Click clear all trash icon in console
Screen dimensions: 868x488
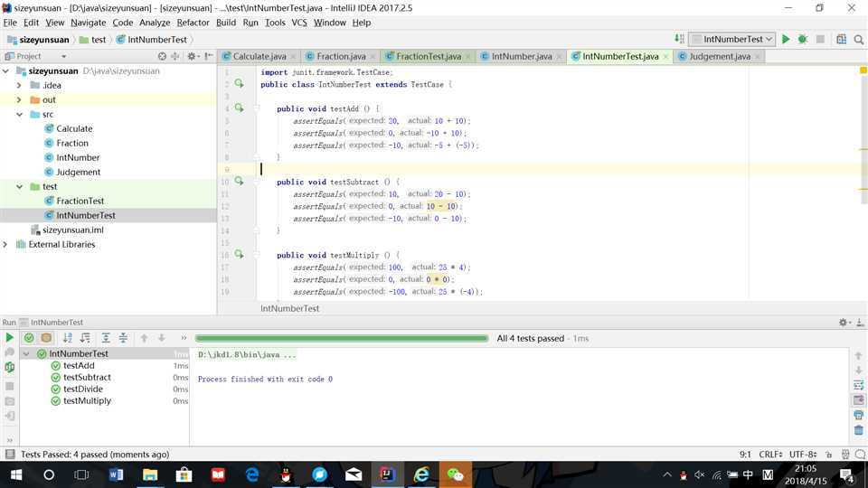point(859,430)
